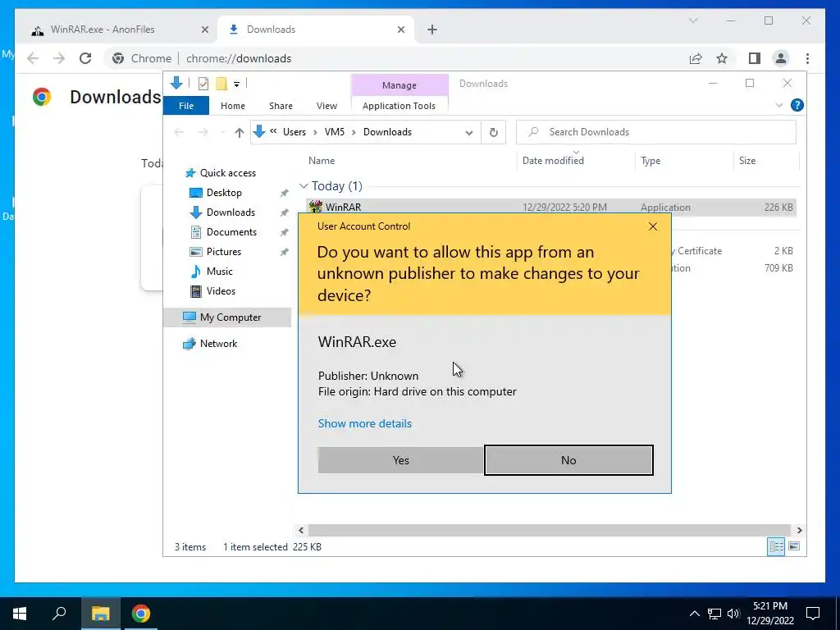Viewport: 840px width, 630px height.
Task: Click the Chrome back arrow
Action: coord(33,58)
